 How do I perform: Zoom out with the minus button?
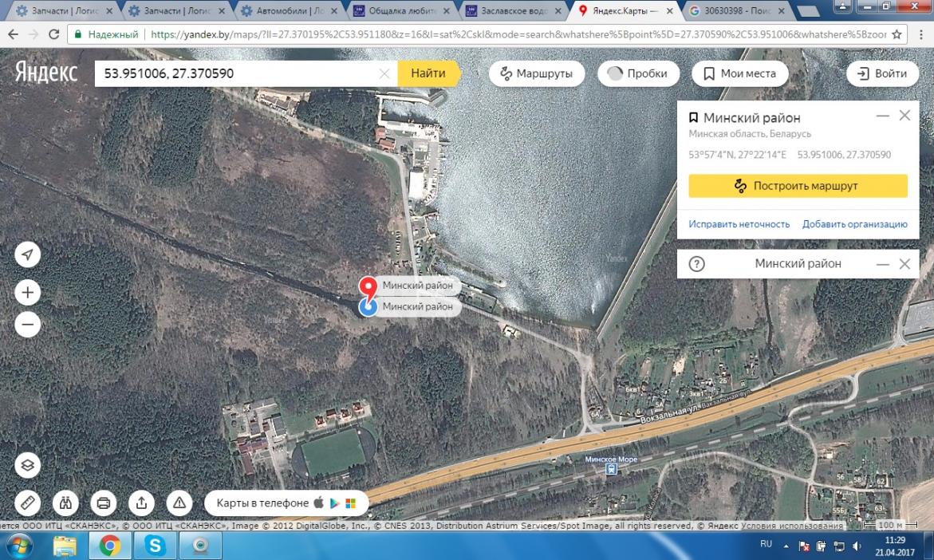pos(28,325)
